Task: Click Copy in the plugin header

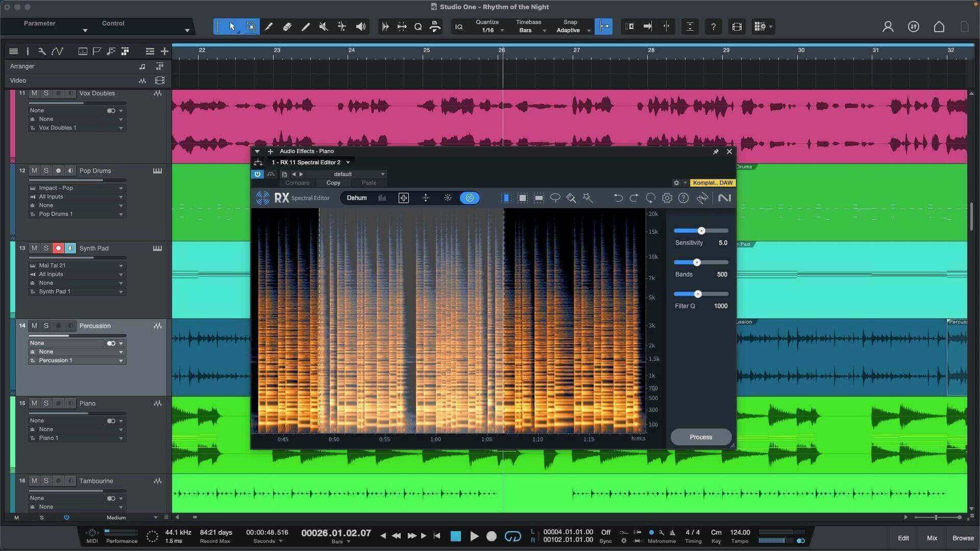Action: (333, 183)
